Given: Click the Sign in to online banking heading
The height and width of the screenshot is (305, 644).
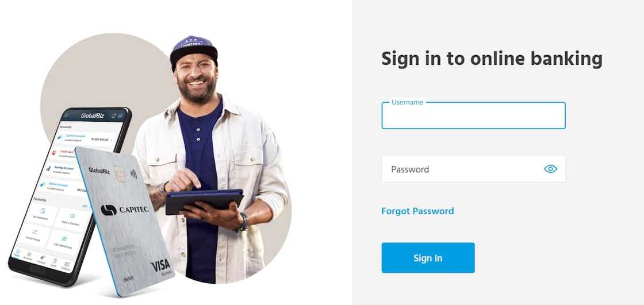Looking at the screenshot, I should [x=492, y=59].
